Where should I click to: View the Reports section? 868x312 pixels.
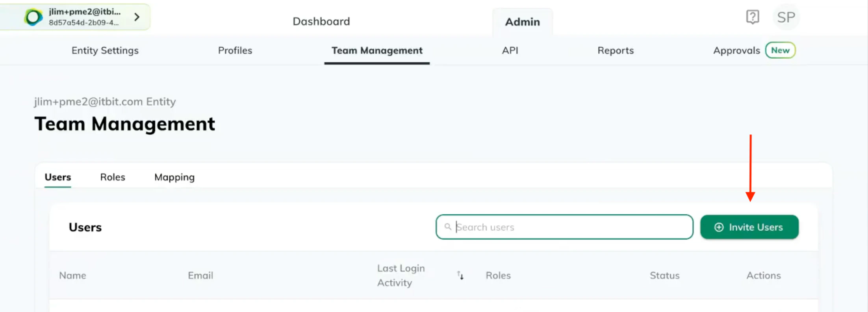(x=616, y=50)
